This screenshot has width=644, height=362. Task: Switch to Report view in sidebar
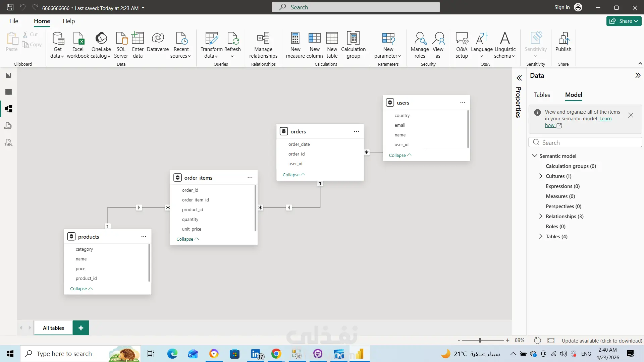click(x=8, y=75)
